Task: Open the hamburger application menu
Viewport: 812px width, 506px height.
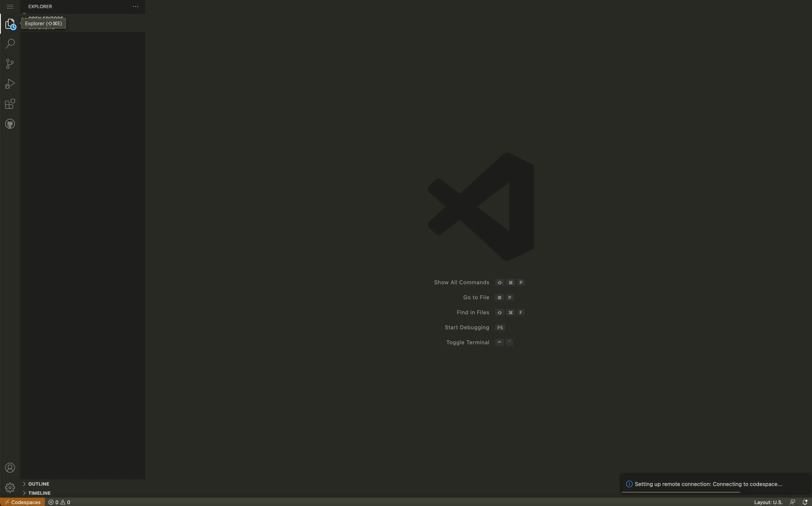Action: pos(10,6)
